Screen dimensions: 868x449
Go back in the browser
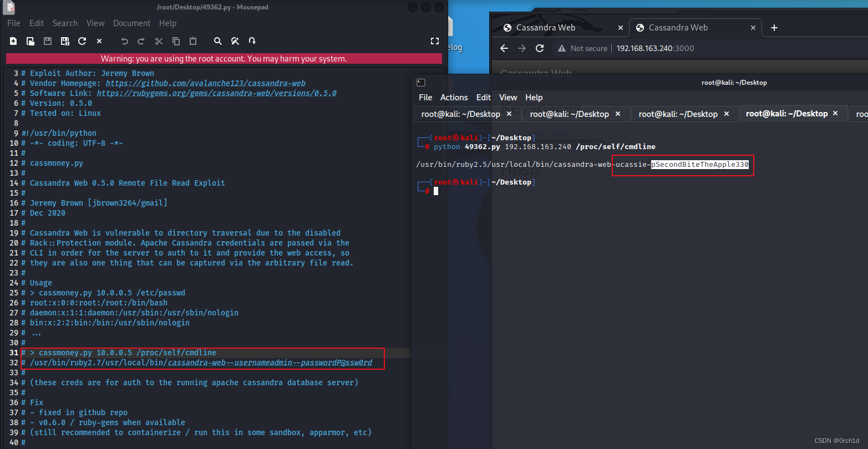tap(504, 48)
